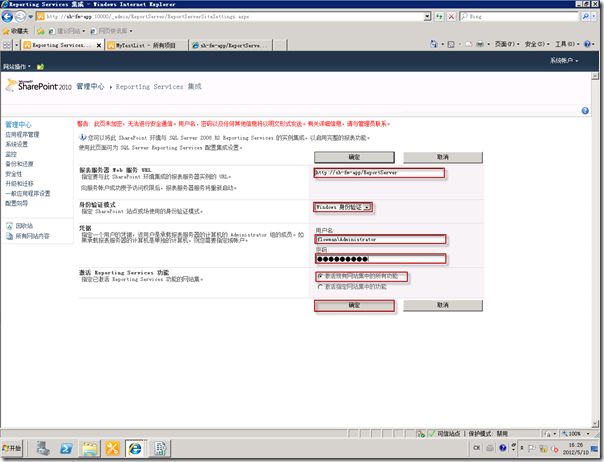This screenshot has height=462, width=604.
Task: Open the 网站操作 site actions menu
Action: [17, 67]
